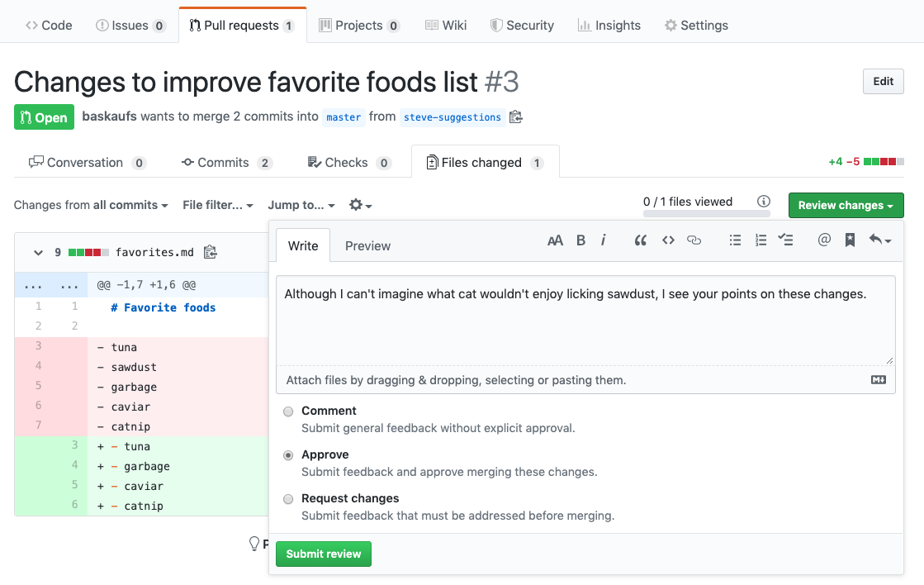Collapse the favorites.md file diff
The image size is (924, 585).
pyautogui.click(x=38, y=252)
